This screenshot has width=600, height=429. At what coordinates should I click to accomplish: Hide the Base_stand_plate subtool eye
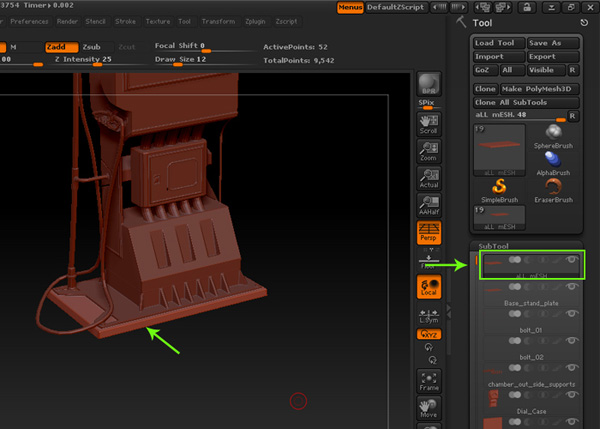point(572,287)
